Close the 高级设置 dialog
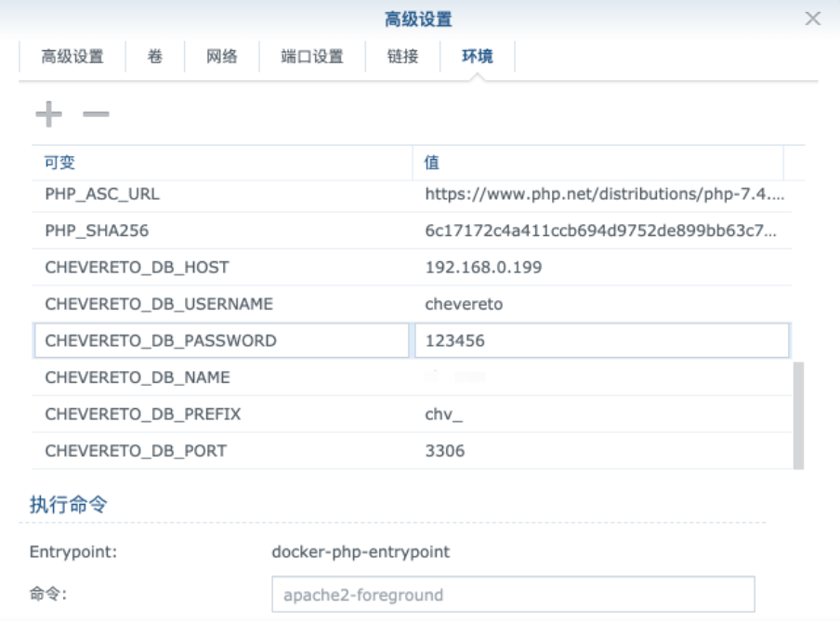This screenshot has height=621, width=840. pyautogui.click(x=812, y=19)
